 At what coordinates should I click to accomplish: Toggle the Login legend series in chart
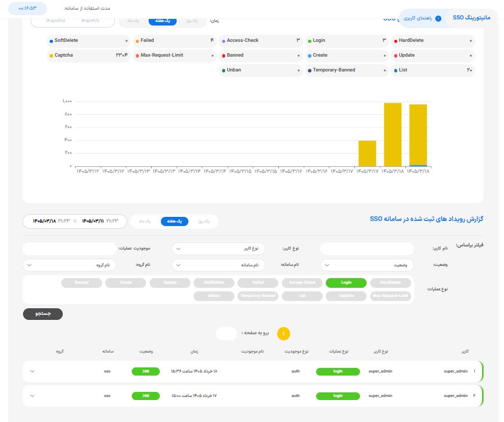pos(347,40)
